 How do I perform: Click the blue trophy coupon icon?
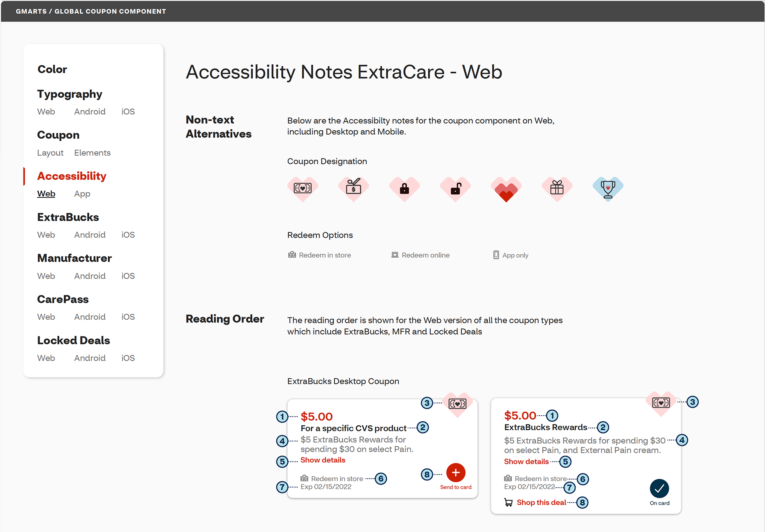coord(608,188)
